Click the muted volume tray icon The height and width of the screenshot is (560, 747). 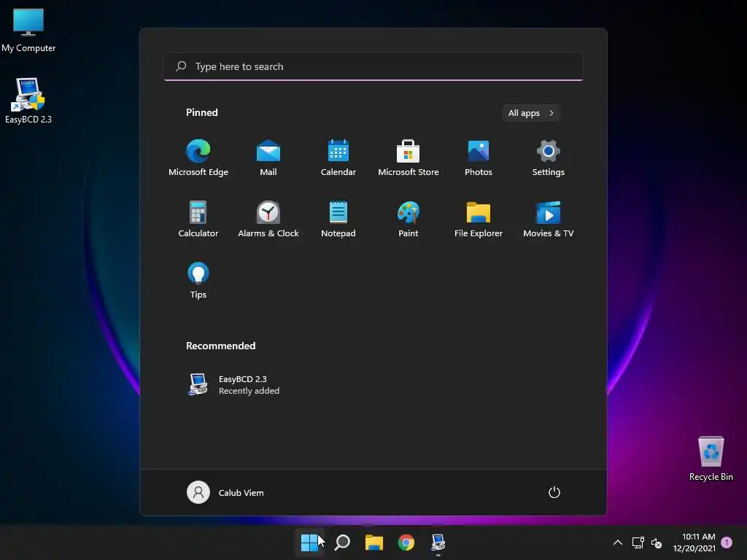point(657,542)
